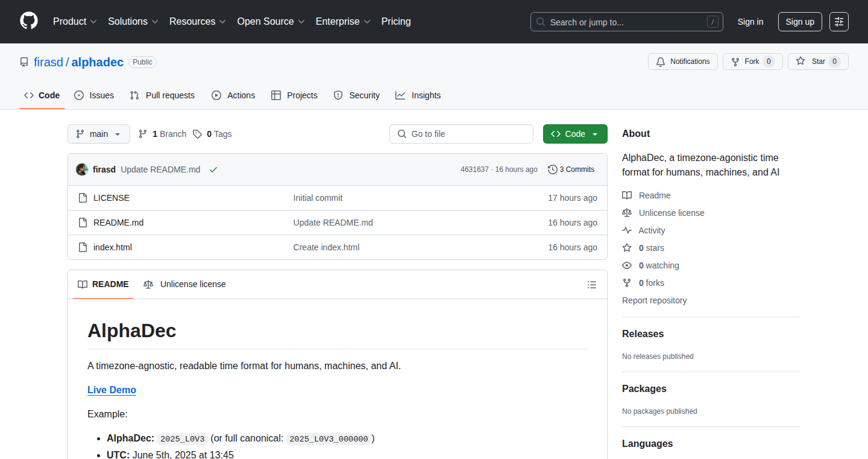
Task: View the 0 watching link
Action: (x=650, y=265)
